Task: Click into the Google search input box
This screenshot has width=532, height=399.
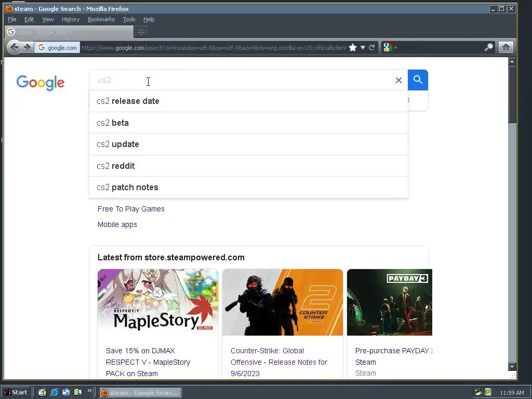Action: coord(241,80)
